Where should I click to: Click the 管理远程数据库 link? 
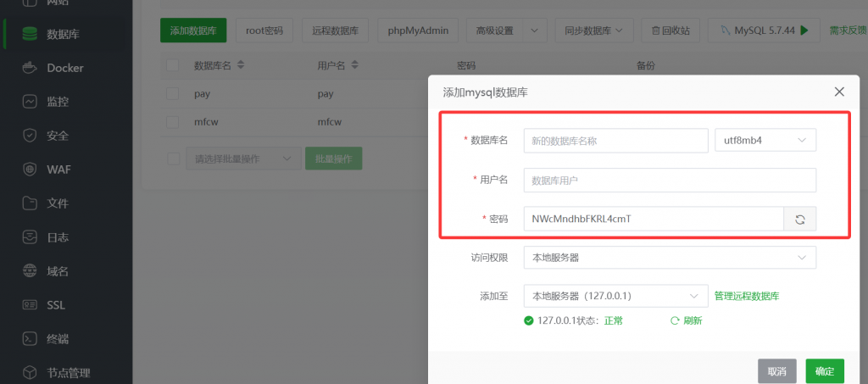pos(747,296)
